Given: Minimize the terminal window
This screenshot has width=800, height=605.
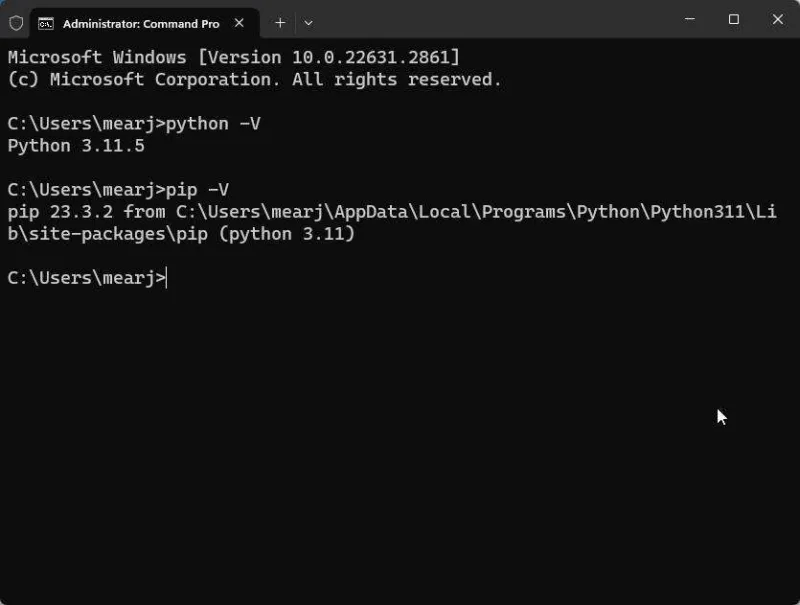Looking at the screenshot, I should pyautogui.click(x=690, y=19).
